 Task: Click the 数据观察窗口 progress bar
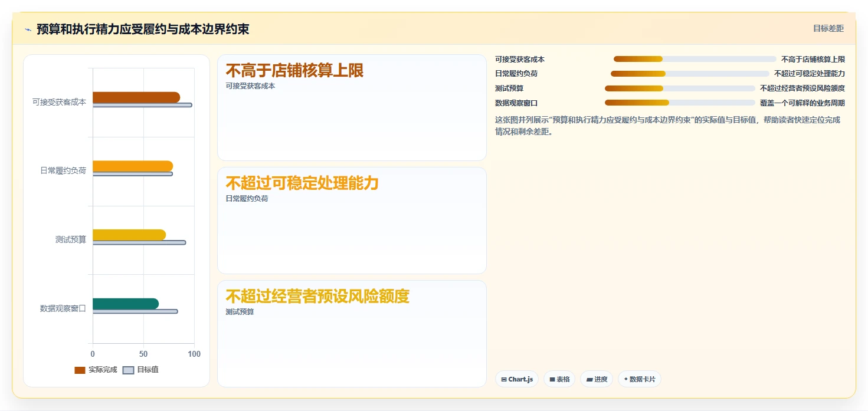680,103
